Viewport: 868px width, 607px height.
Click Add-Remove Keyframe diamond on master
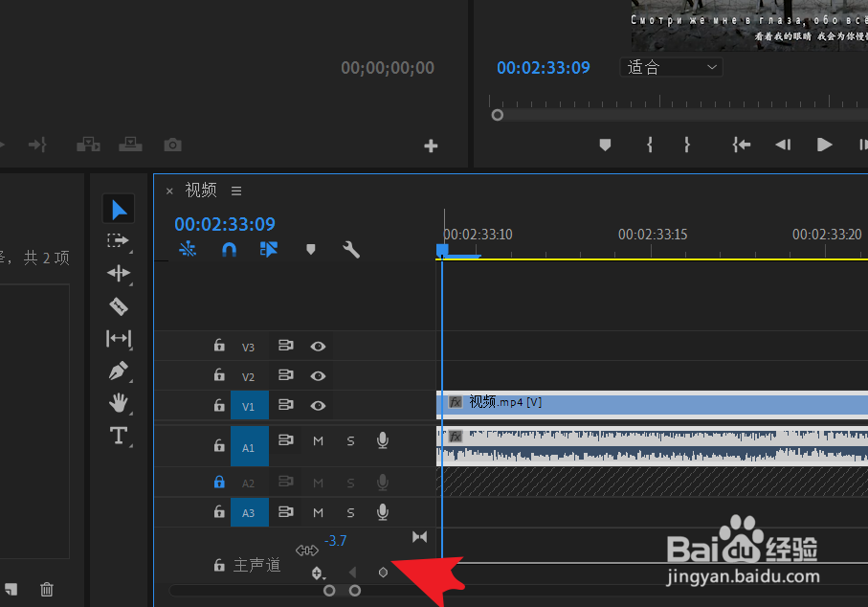pos(383,573)
